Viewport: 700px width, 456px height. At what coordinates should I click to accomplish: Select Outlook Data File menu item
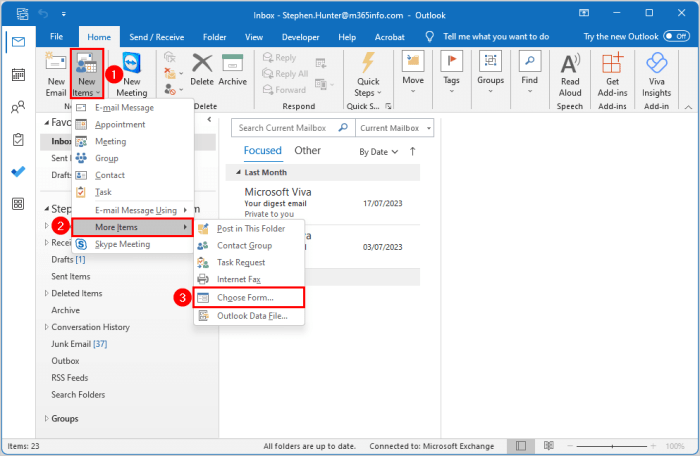(x=249, y=316)
